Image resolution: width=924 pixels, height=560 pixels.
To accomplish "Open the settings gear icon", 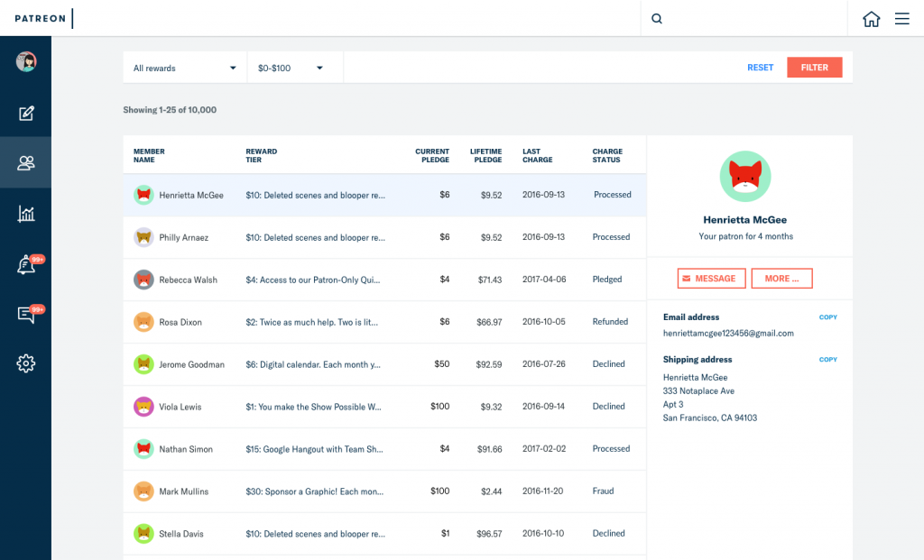I will pos(26,363).
